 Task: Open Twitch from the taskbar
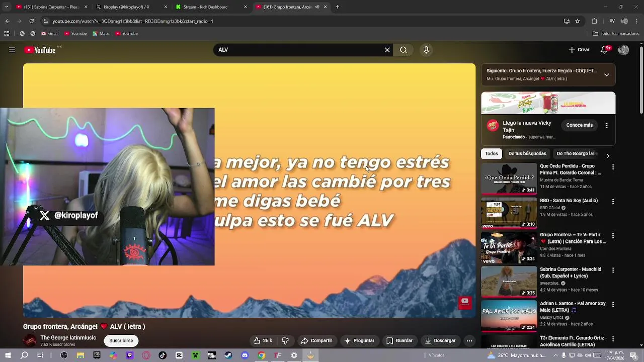coord(130,355)
